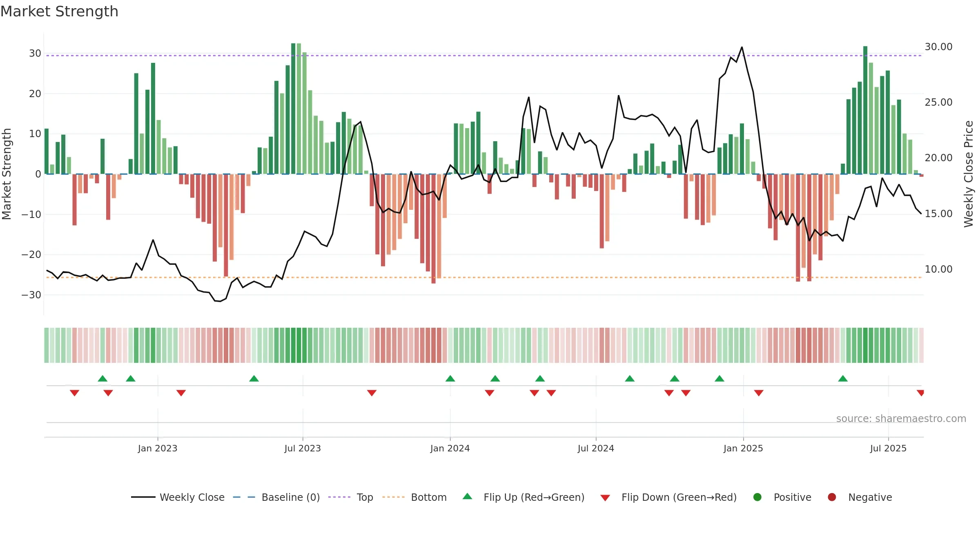Toggle the Positive legend entry
This screenshot has height=551, width=980.
782,497
